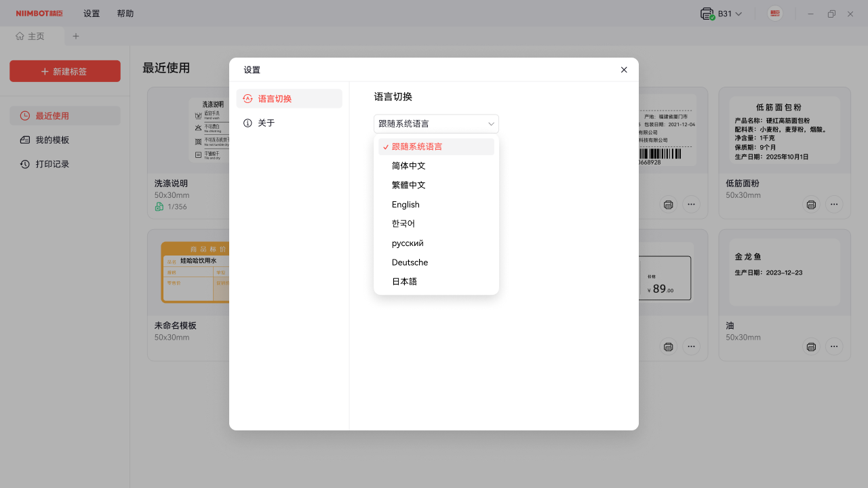This screenshot has width=868, height=488.
Task: Click the printer icon on 低筋面粉 card
Action: click(x=811, y=205)
